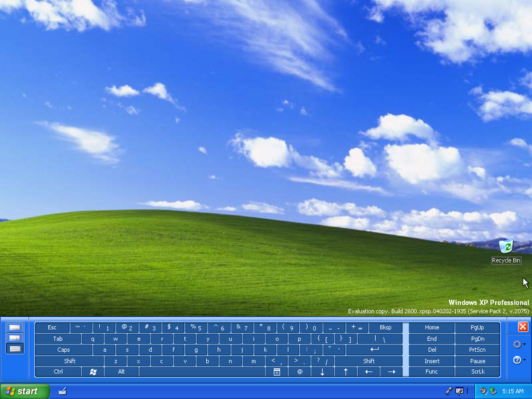Viewport: 532px width, 399px height.
Task: Tap the question mark and slash key
Action: pyautogui.click(x=323, y=361)
